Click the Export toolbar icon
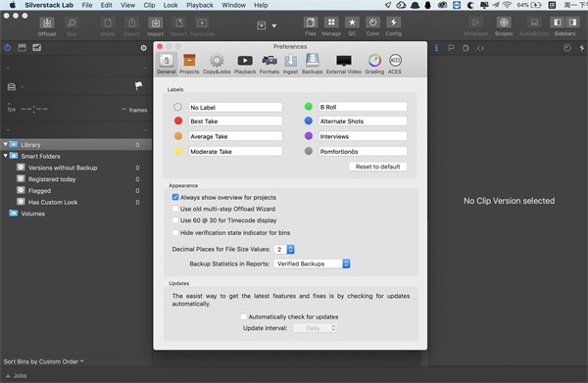588x383 pixels. (131, 24)
